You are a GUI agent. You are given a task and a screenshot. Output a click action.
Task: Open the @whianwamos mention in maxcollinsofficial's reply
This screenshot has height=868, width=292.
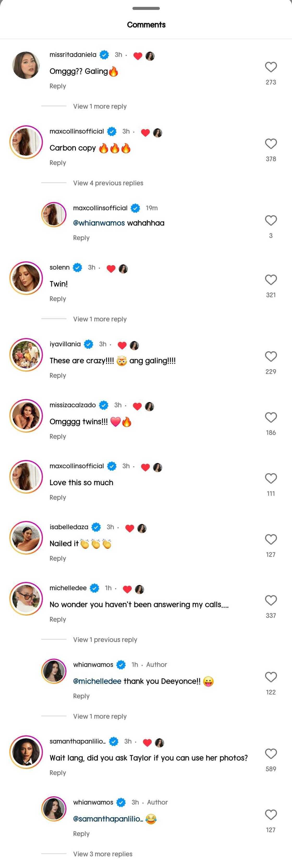click(x=99, y=223)
